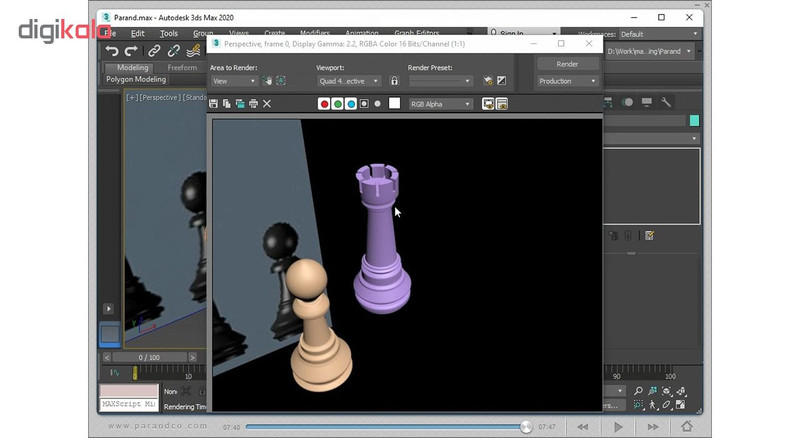
Task: Copy the rendered image to clipboard
Action: (x=227, y=104)
